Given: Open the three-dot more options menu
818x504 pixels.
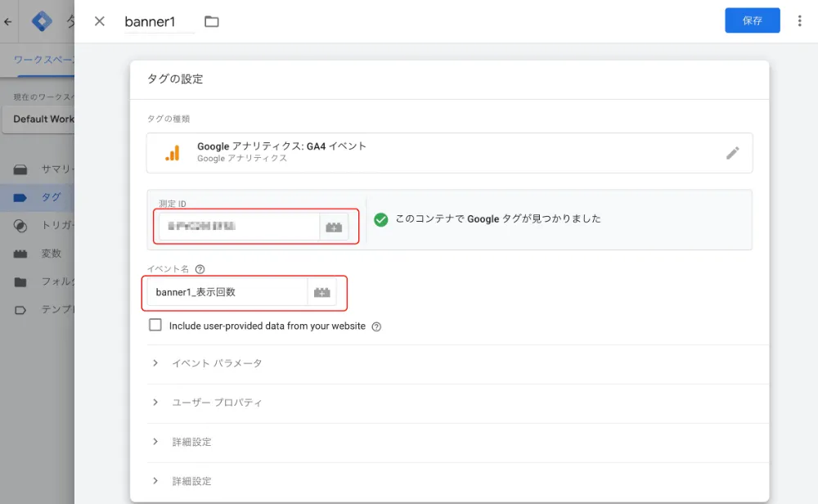Looking at the screenshot, I should (x=799, y=20).
